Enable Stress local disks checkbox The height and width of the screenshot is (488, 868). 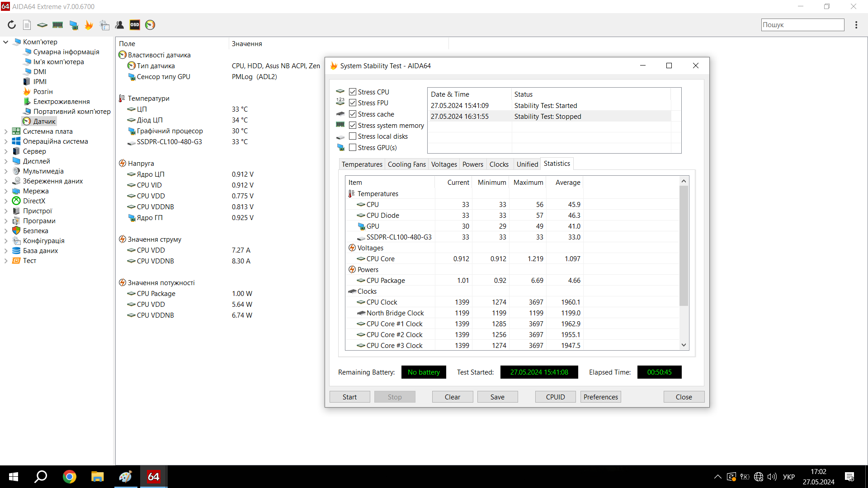pyautogui.click(x=353, y=136)
